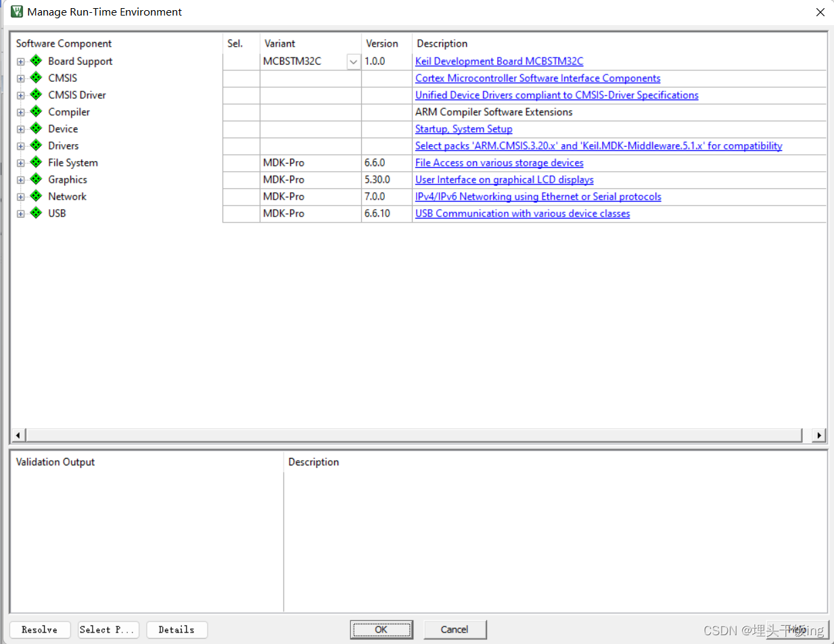Open Cortex Microcontroller Software Interface Components link
Image resolution: width=834 pixels, height=644 pixels.
coord(538,78)
